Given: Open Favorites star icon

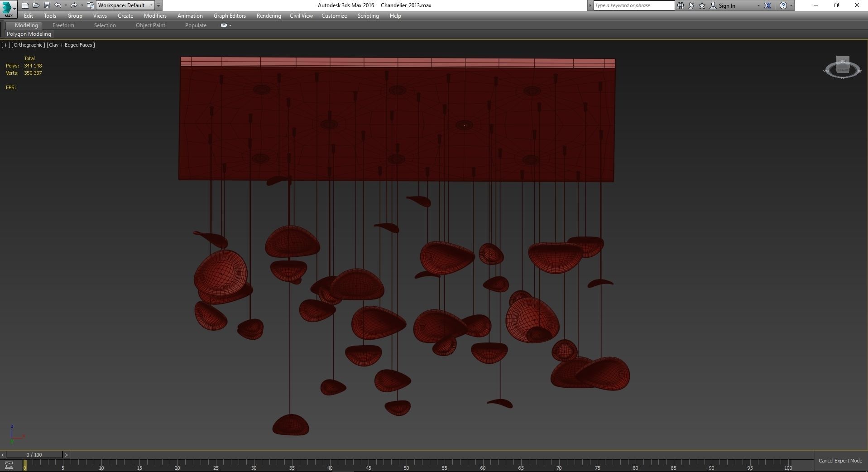Looking at the screenshot, I should 702,5.
